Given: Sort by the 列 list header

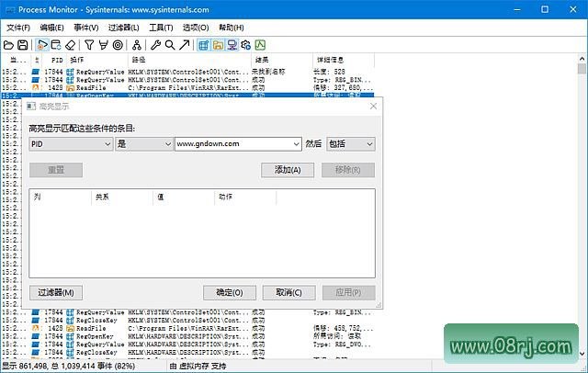Looking at the screenshot, I should coord(61,198).
